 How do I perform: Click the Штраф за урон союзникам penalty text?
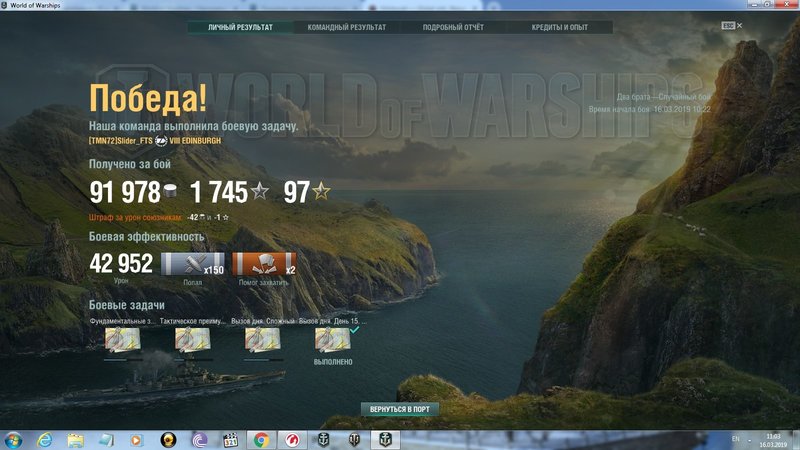click(135, 217)
